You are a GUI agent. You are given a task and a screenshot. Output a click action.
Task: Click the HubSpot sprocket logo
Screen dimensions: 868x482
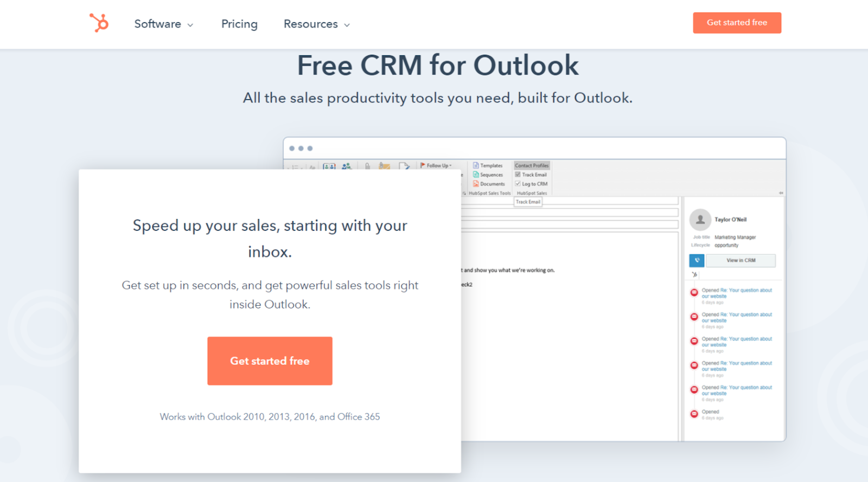click(x=99, y=23)
